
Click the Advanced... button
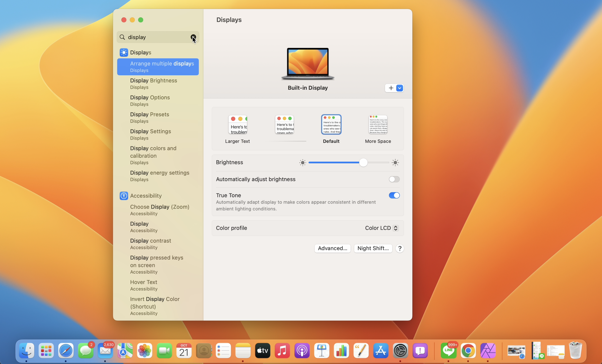click(332, 248)
